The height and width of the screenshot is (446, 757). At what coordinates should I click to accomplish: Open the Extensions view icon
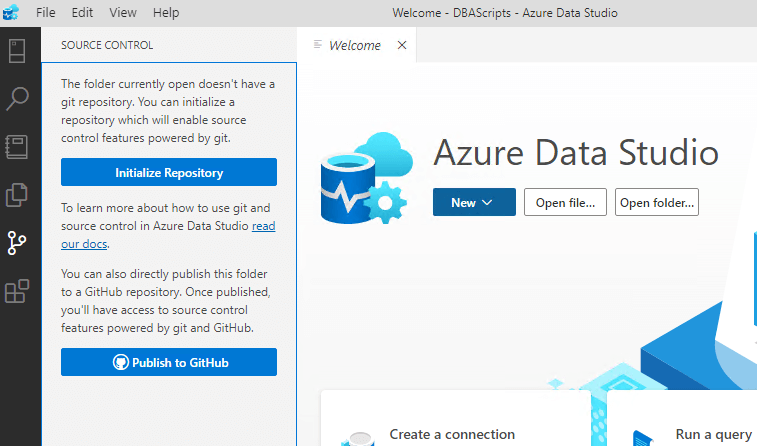click(17, 291)
